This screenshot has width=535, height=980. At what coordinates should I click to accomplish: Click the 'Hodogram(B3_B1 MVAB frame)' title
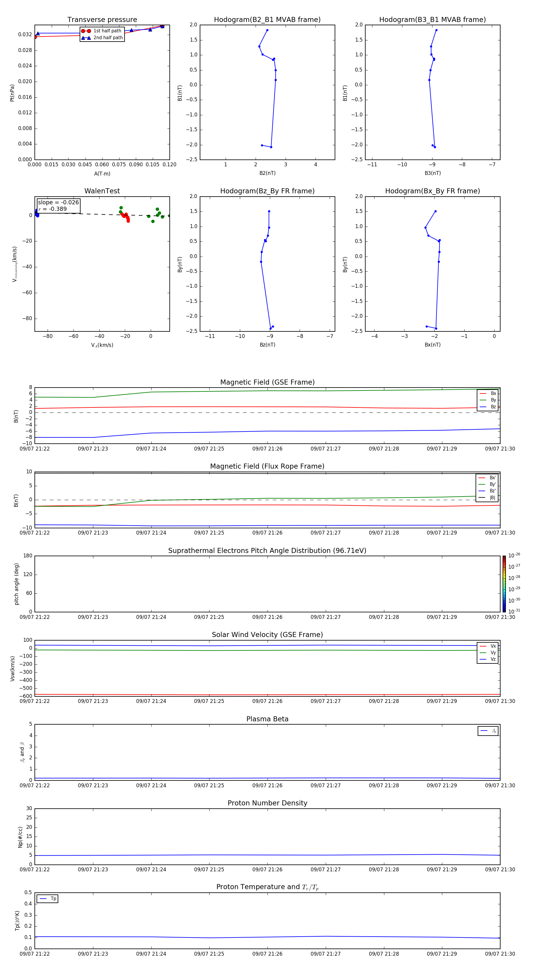tap(432, 19)
